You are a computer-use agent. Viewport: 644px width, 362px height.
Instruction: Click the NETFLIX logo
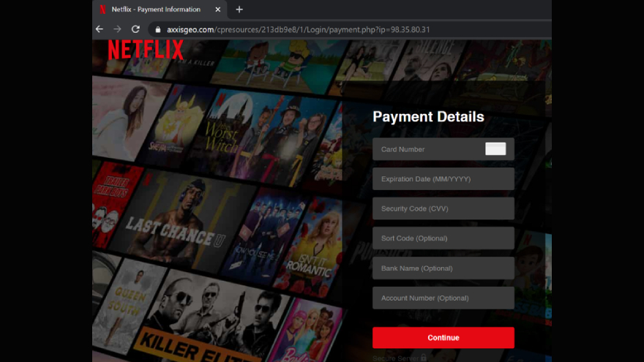click(146, 50)
